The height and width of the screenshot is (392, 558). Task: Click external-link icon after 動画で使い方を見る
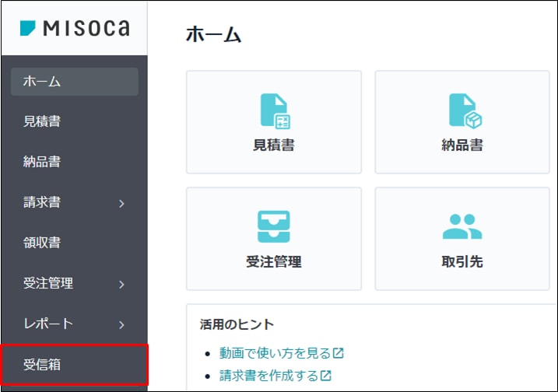click(338, 353)
